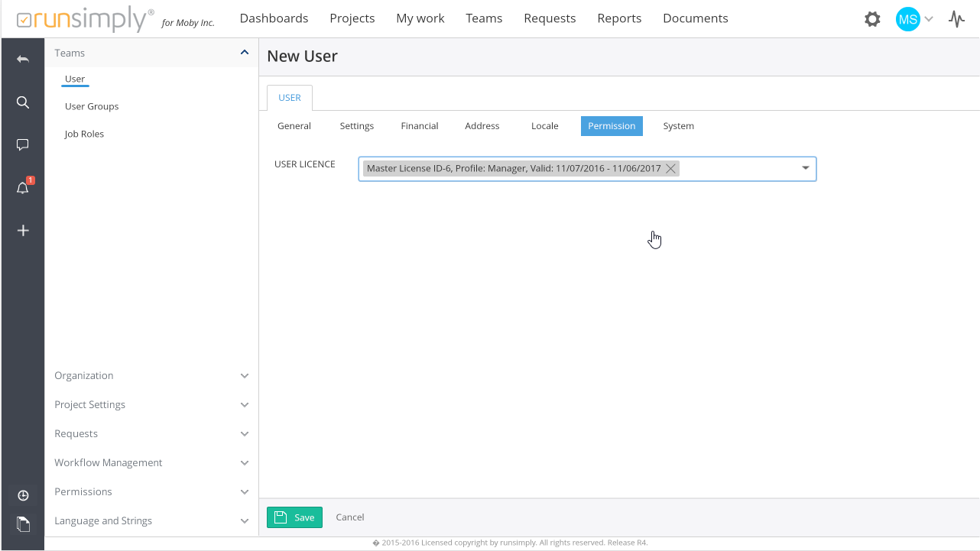
Task: Open the Reports menu
Action: 619,18
